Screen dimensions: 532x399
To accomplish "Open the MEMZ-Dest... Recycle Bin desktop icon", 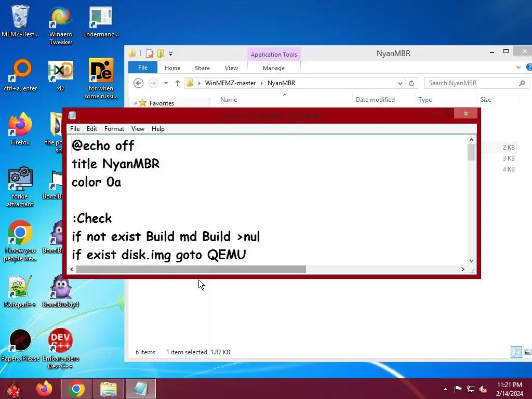I will pos(20,21).
